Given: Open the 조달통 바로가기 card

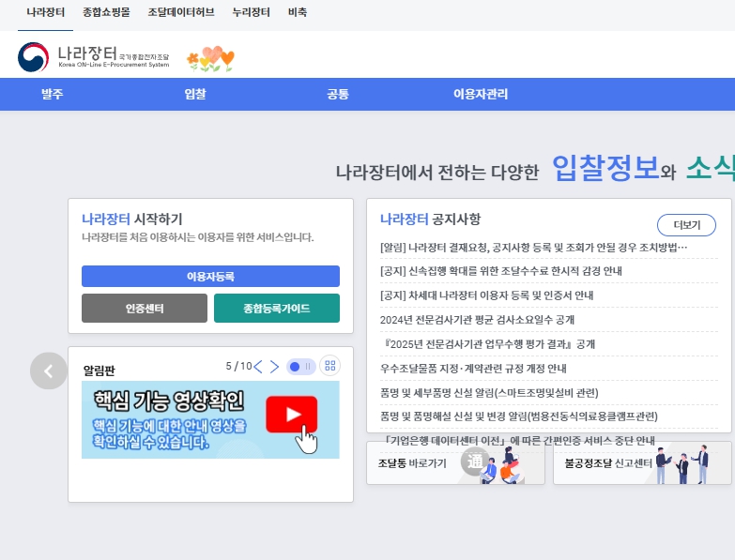Looking at the screenshot, I should click(455, 462).
